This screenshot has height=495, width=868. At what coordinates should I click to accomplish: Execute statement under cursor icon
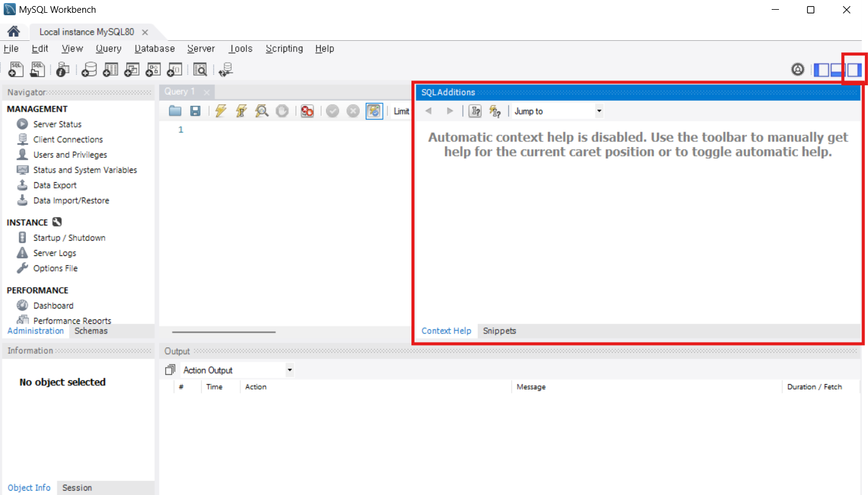(x=241, y=111)
